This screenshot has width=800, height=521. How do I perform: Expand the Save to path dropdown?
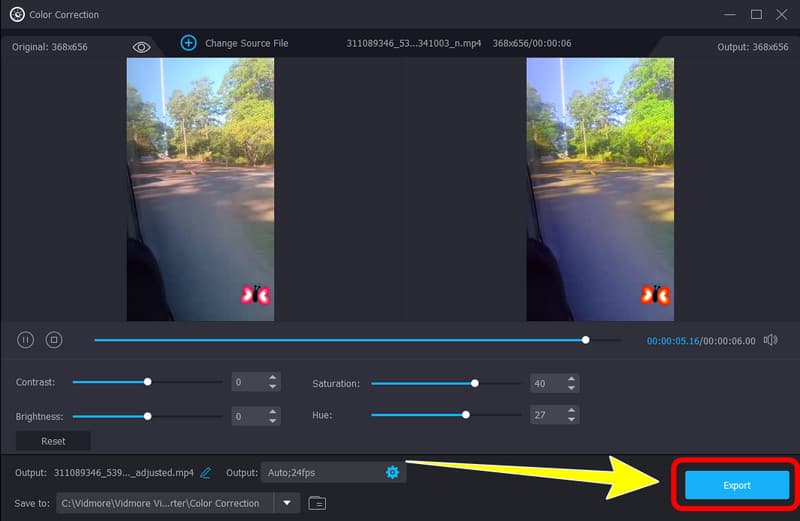pyautogui.click(x=287, y=503)
